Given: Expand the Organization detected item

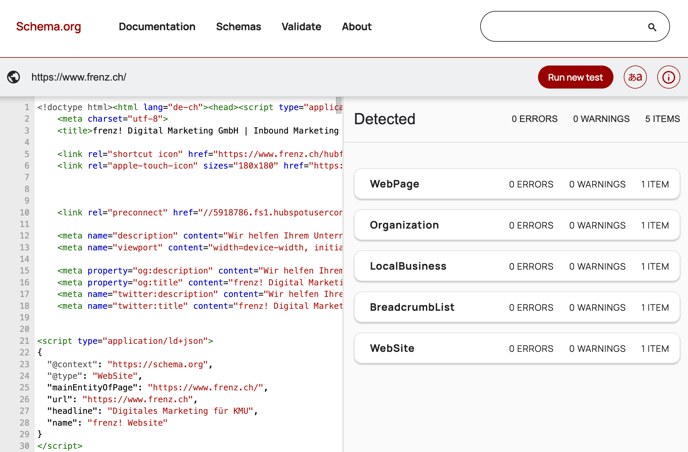Looking at the screenshot, I should (x=517, y=225).
